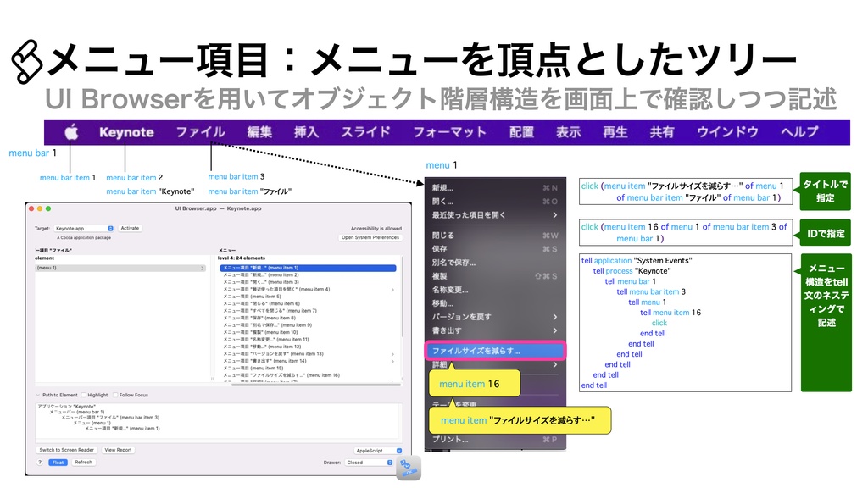Toggle the Float button
The height and width of the screenshot is (488, 868).
pyautogui.click(x=58, y=462)
